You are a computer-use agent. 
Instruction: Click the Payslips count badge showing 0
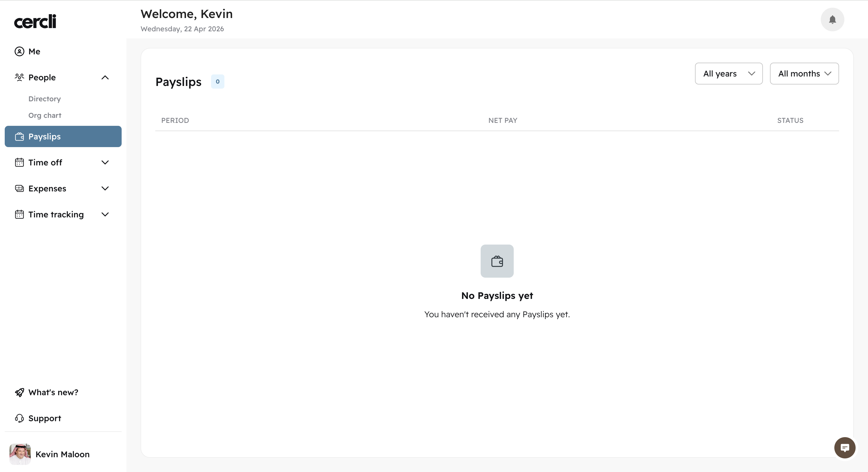pos(217,81)
